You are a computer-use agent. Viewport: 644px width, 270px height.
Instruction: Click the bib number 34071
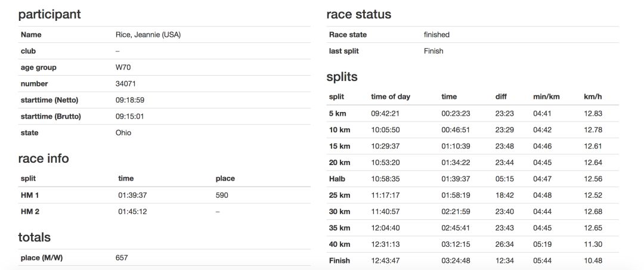126,83
